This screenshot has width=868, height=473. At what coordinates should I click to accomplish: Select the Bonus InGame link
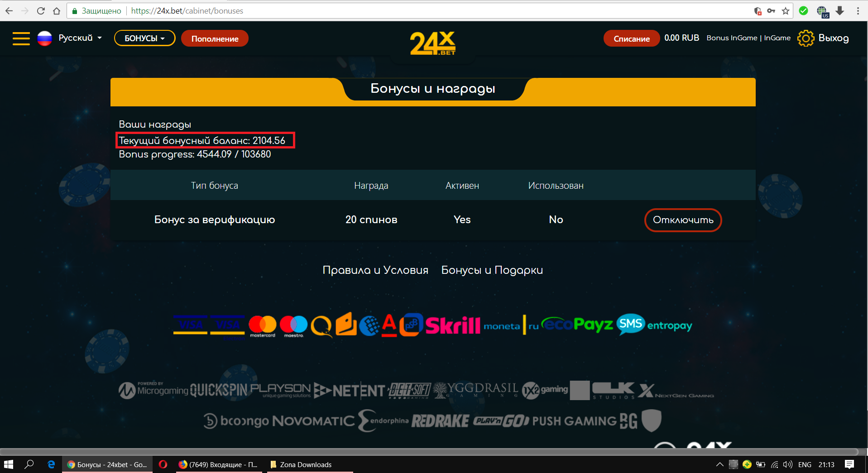coord(732,38)
